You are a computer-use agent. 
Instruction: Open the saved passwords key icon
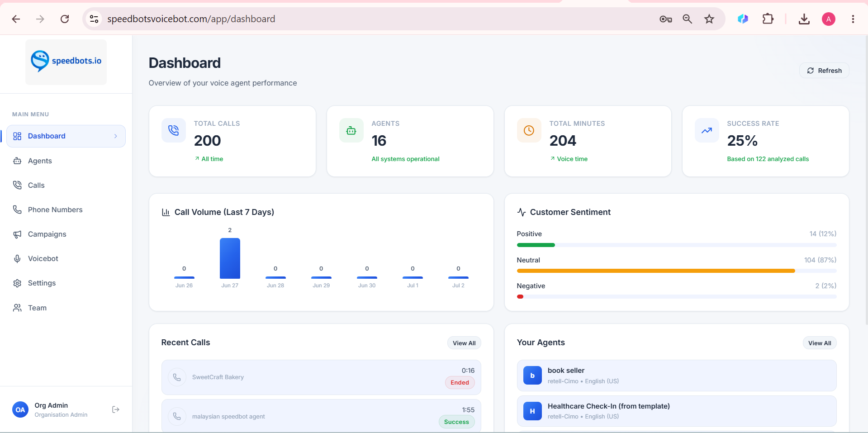[665, 19]
